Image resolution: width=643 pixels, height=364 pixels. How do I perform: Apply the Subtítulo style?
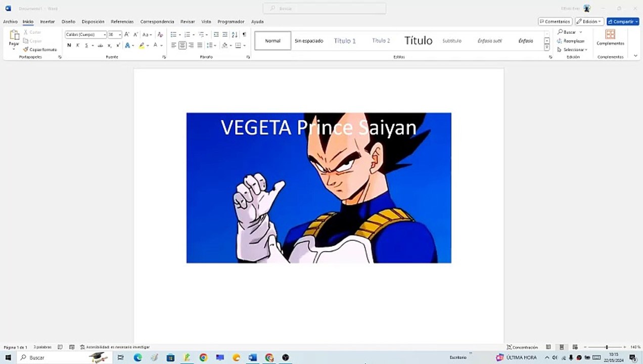tap(452, 40)
